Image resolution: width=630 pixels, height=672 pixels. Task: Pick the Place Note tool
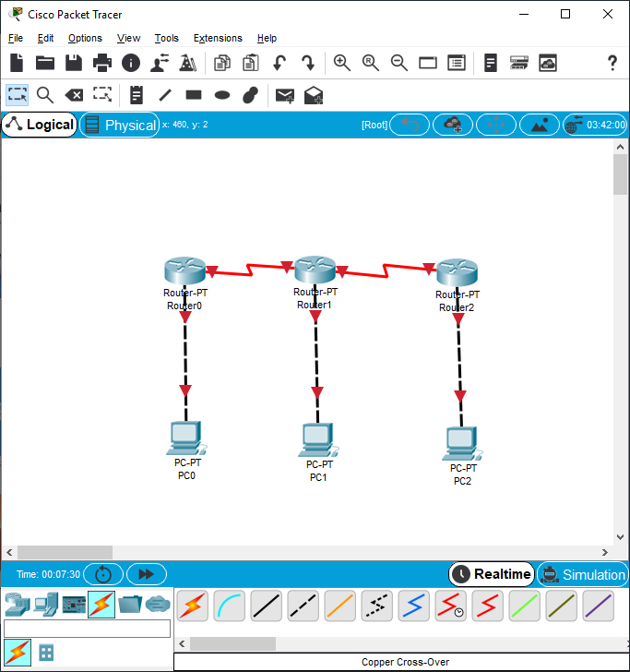(x=137, y=95)
